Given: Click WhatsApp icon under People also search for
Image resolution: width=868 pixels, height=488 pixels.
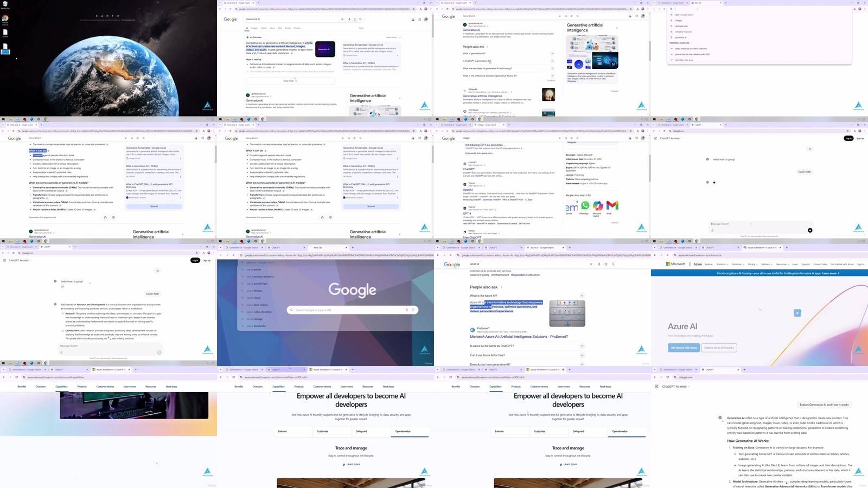Looking at the screenshot, I should coord(585,206).
